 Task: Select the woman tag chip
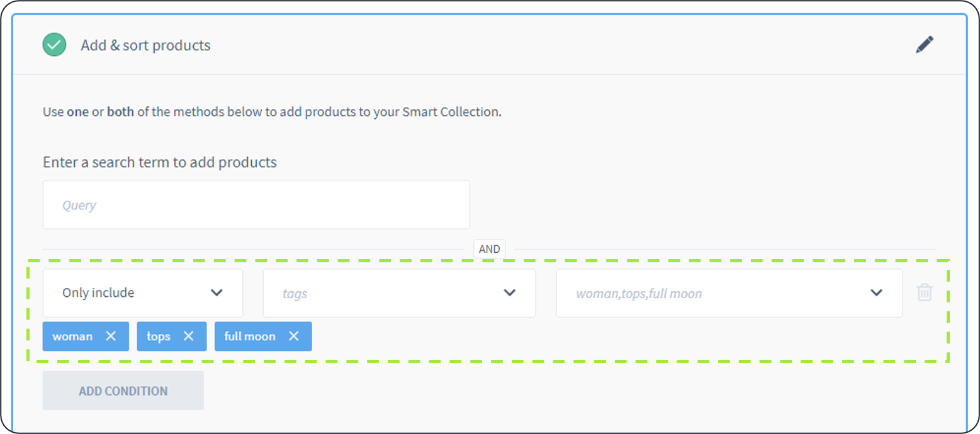[x=74, y=336]
